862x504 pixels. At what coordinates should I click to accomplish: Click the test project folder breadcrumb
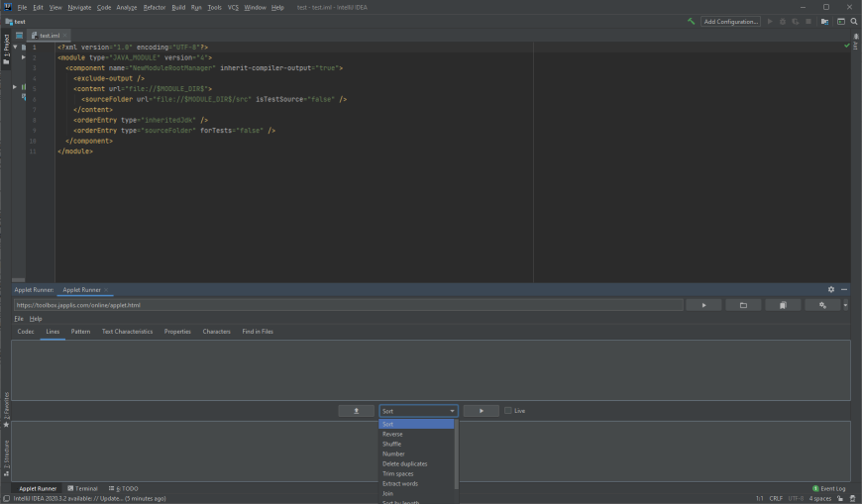pyautogui.click(x=16, y=22)
